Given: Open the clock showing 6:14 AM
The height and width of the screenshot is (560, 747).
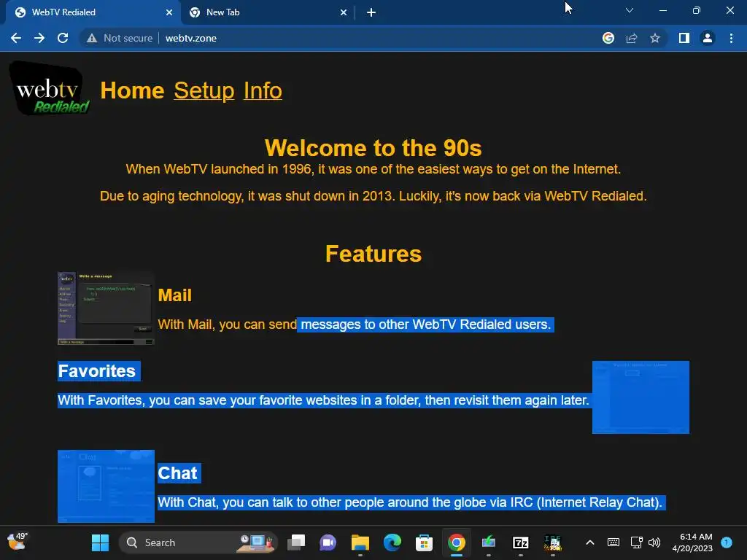Looking at the screenshot, I should [692, 542].
